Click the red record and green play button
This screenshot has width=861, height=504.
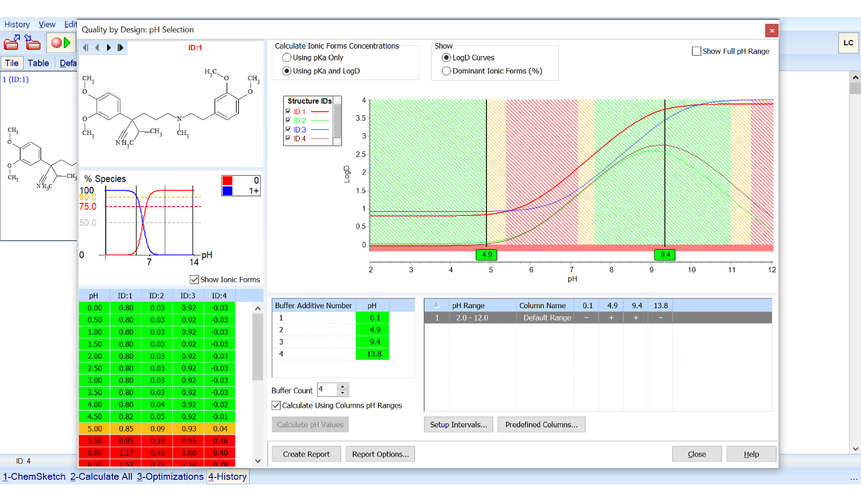(61, 43)
